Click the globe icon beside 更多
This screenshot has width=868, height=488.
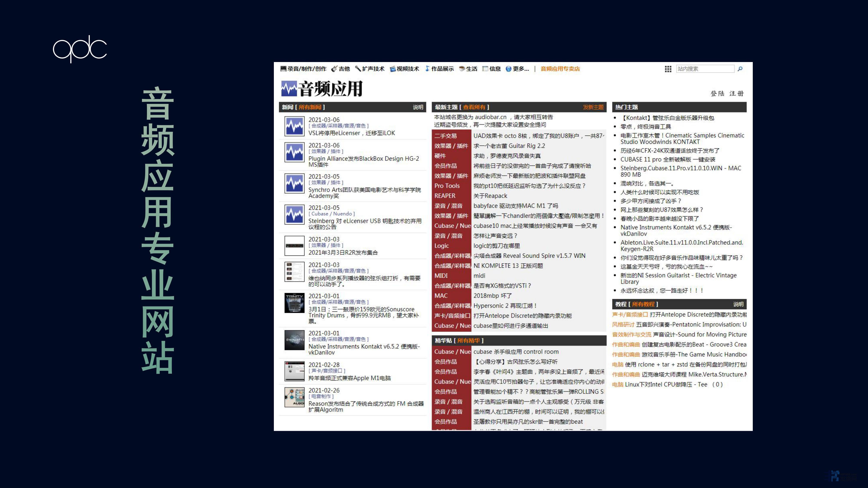tap(508, 69)
